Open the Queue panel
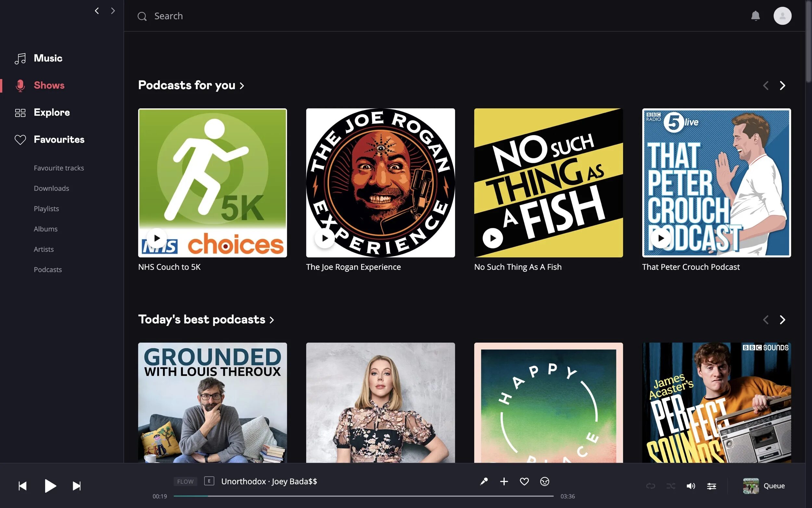812x508 pixels. (x=774, y=486)
